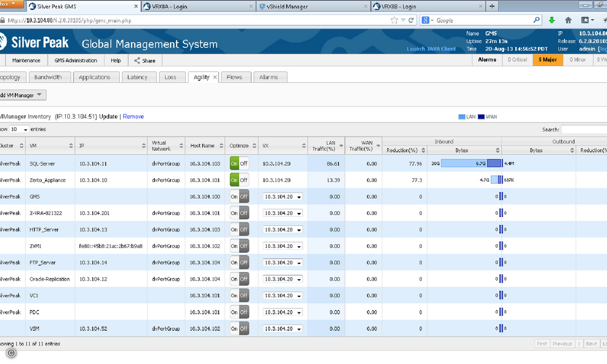Toggle Optimize switch for HTTP_Server

(239, 230)
